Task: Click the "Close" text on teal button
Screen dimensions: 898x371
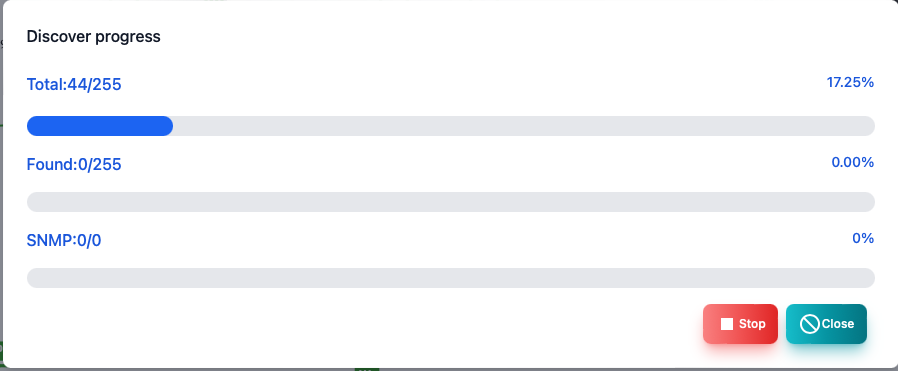Action: point(838,324)
